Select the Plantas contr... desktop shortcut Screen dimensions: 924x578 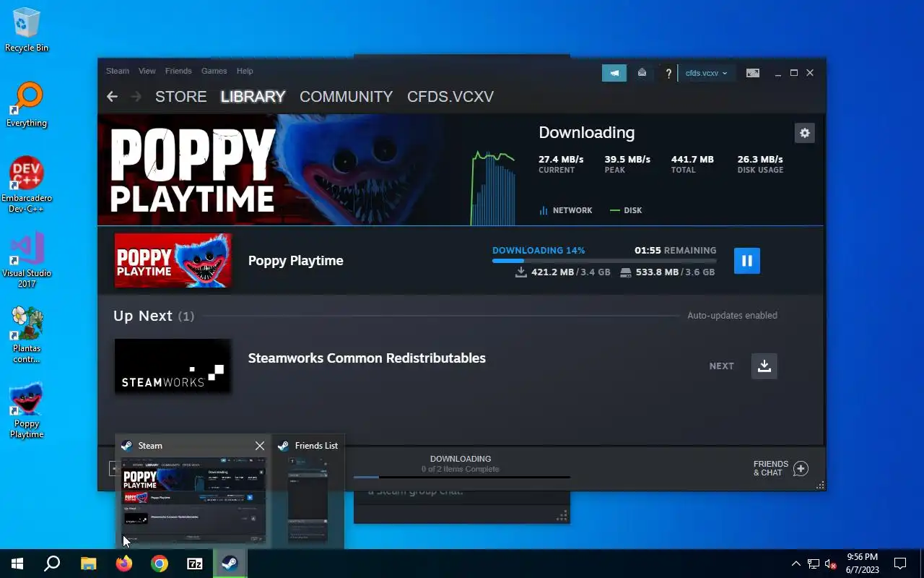(27, 335)
